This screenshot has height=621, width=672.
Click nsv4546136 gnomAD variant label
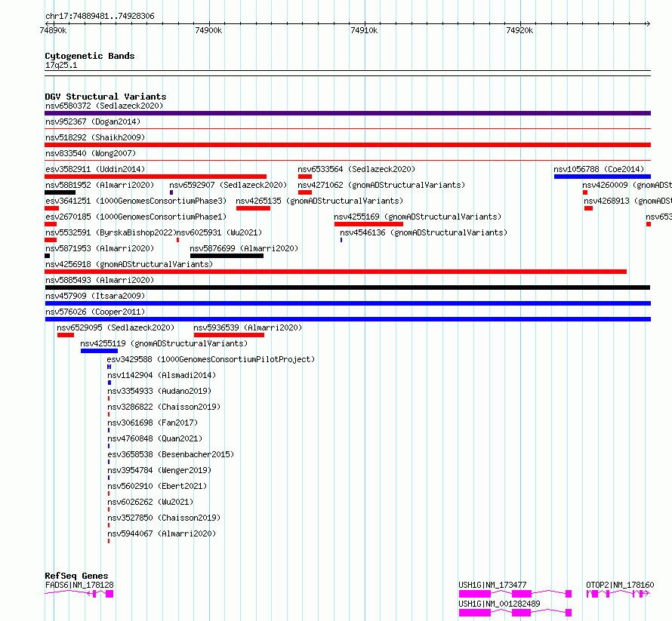(424, 232)
